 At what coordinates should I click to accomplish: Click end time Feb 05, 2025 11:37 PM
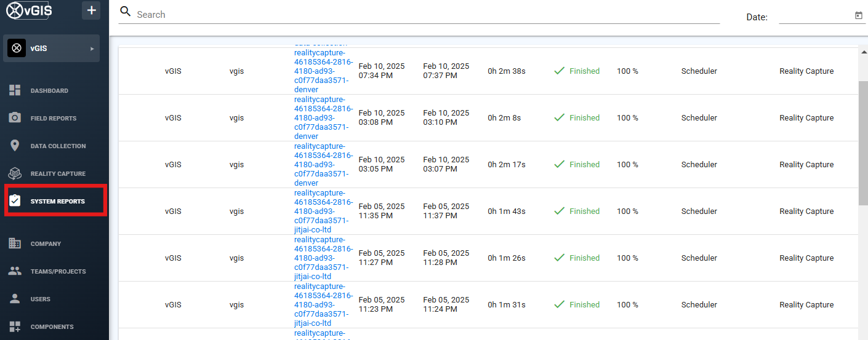pos(446,211)
